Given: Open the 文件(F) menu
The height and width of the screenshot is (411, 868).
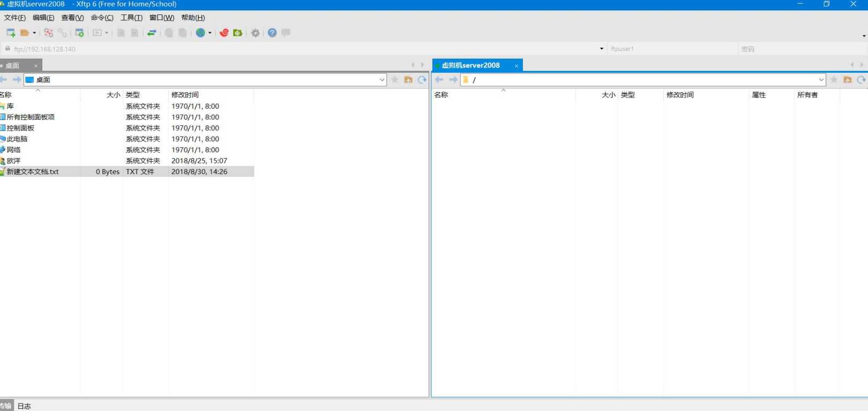Looking at the screenshot, I should (15, 18).
